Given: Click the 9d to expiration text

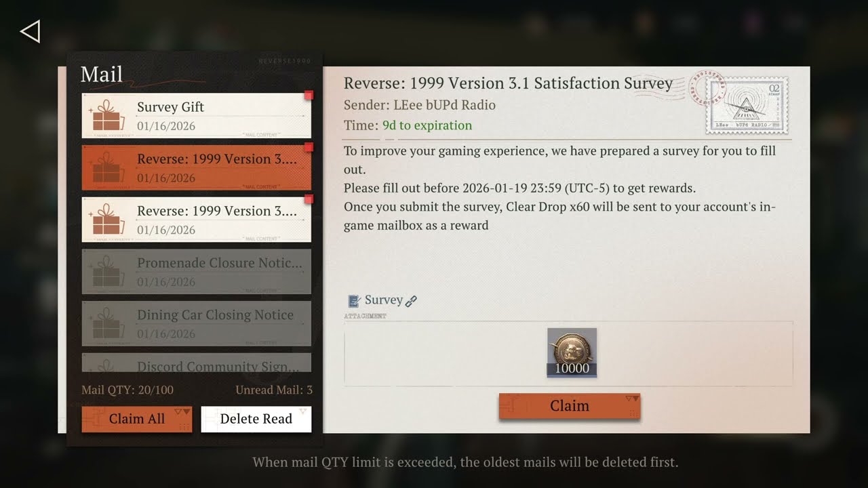Looking at the screenshot, I should click(x=427, y=125).
